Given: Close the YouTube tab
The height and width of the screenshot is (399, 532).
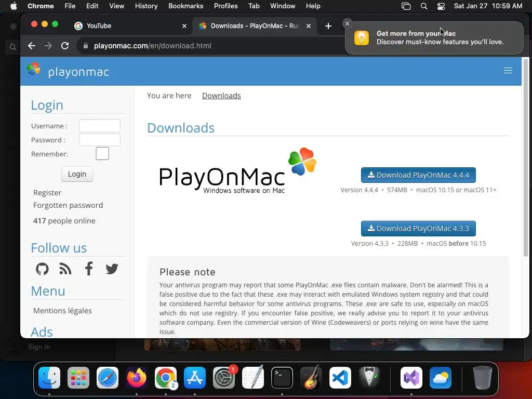Looking at the screenshot, I should [184, 26].
